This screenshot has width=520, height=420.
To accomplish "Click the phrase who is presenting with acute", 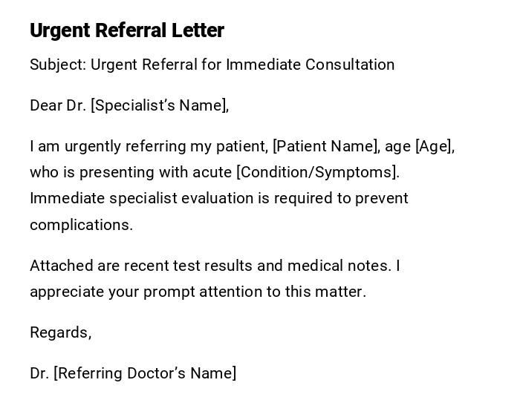I will click(131, 172).
